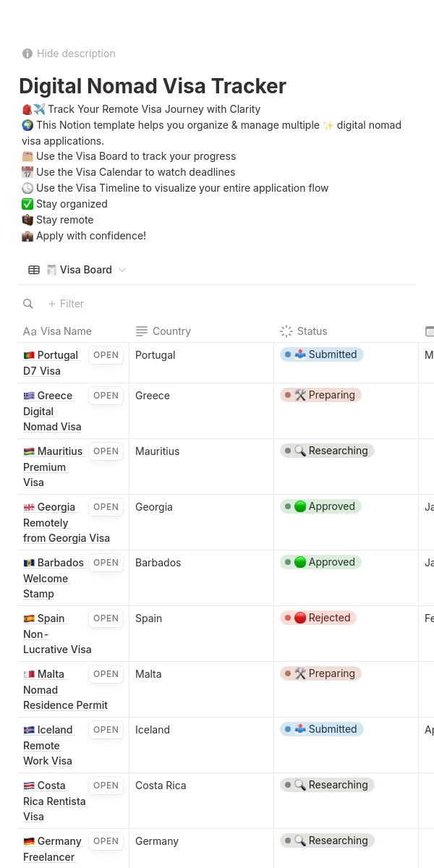Click the Aa icon in Visa Name header
Image resolution: width=434 pixels, height=868 pixels.
click(30, 331)
